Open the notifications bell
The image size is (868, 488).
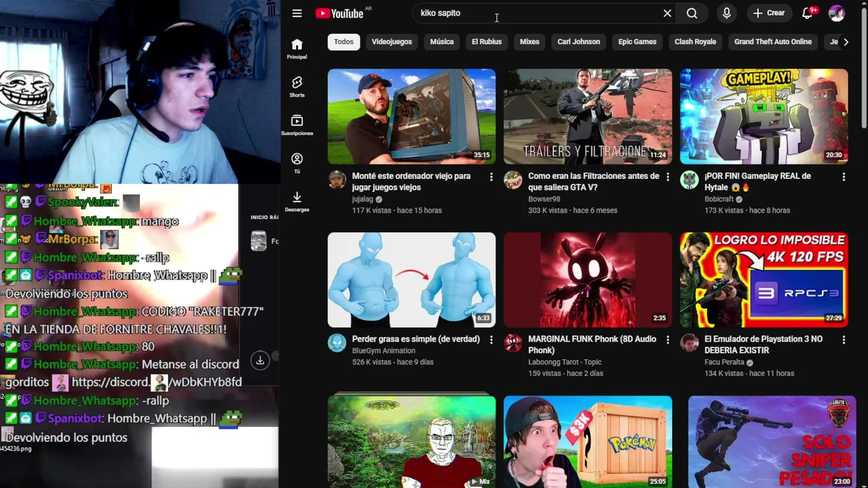point(807,13)
